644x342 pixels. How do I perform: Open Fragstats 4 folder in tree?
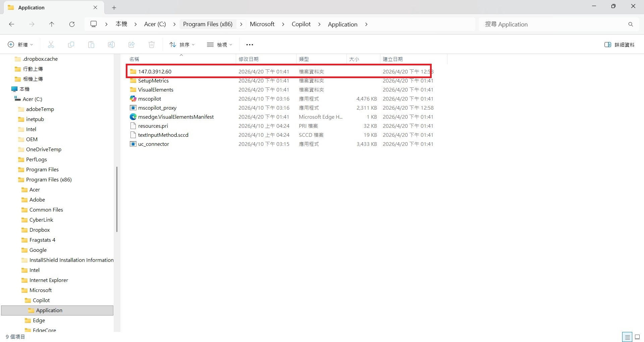click(38, 240)
